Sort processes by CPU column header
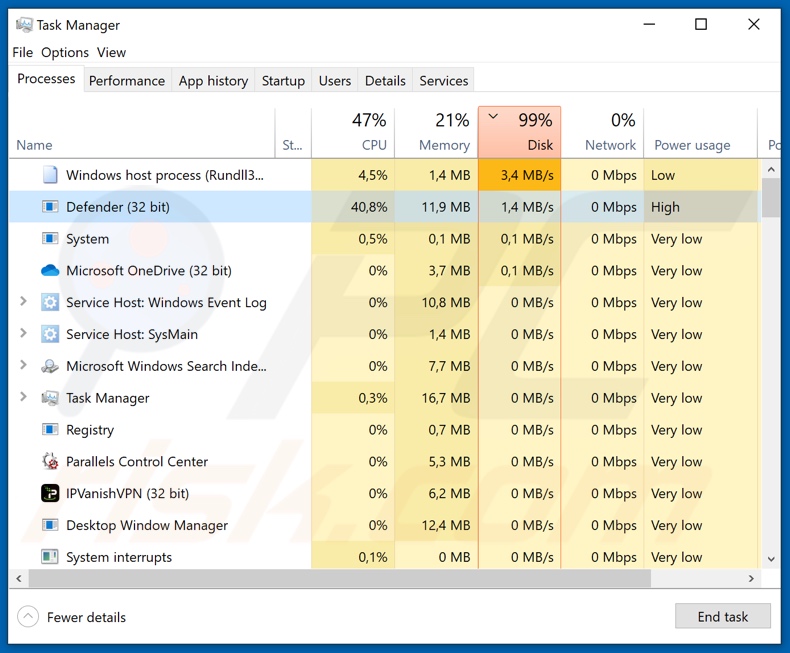The width and height of the screenshot is (790, 653). [353, 133]
